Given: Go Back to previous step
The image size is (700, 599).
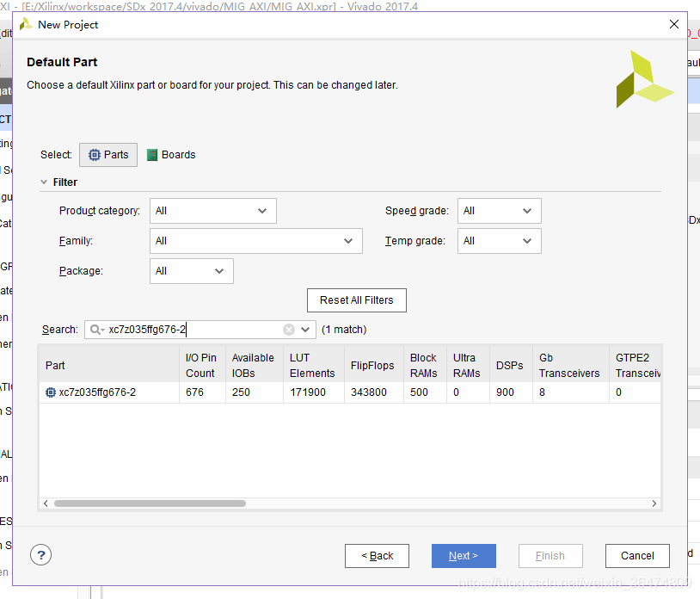Looking at the screenshot, I should pos(377,556).
